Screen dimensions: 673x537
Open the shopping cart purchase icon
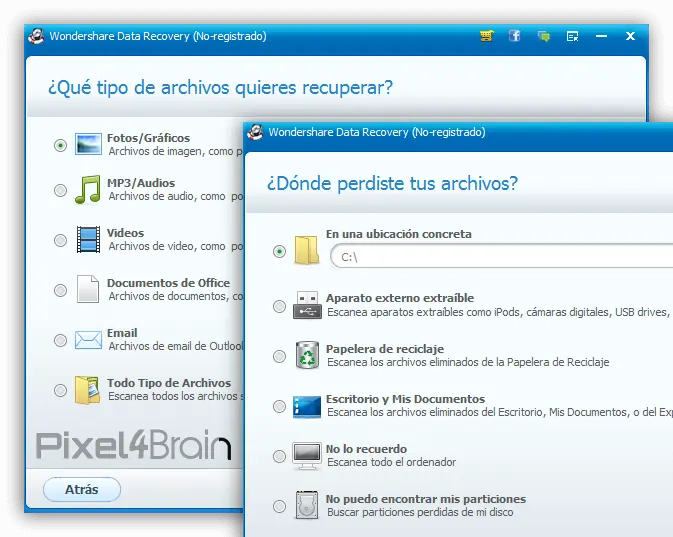(487, 36)
